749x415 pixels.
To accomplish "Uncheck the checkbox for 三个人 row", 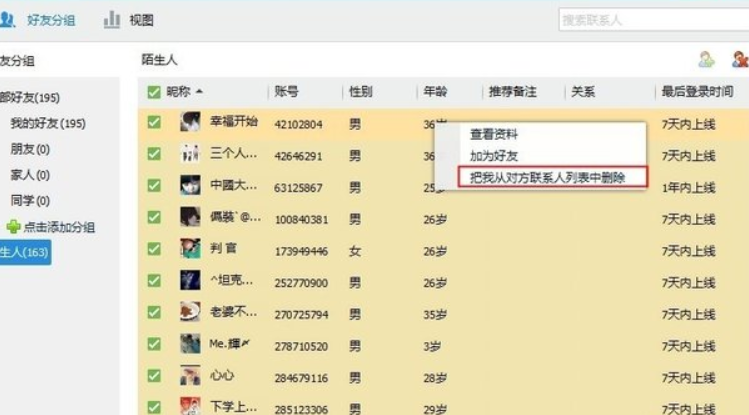I will (154, 154).
